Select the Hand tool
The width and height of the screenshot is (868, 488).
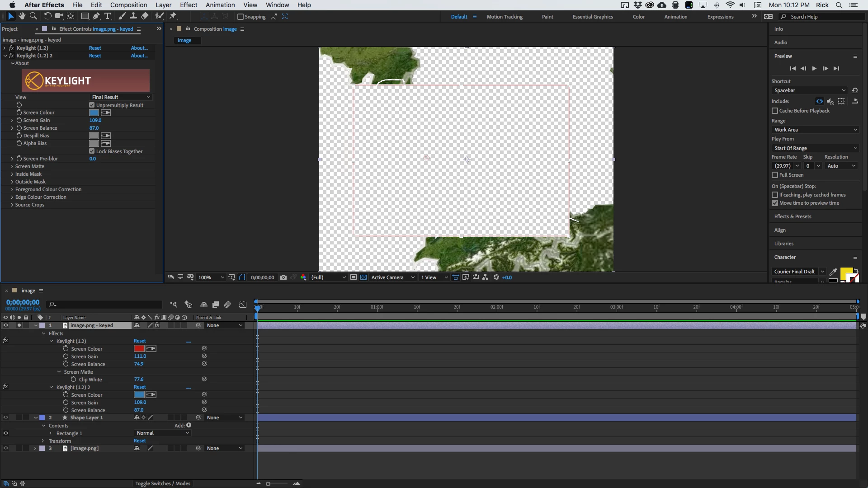coord(22,16)
